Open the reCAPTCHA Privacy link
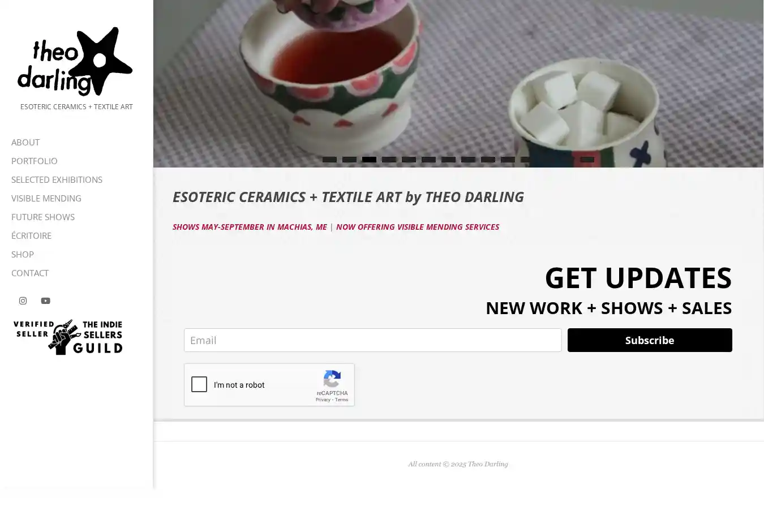Image resolution: width=764 pixels, height=532 pixels. click(323, 400)
